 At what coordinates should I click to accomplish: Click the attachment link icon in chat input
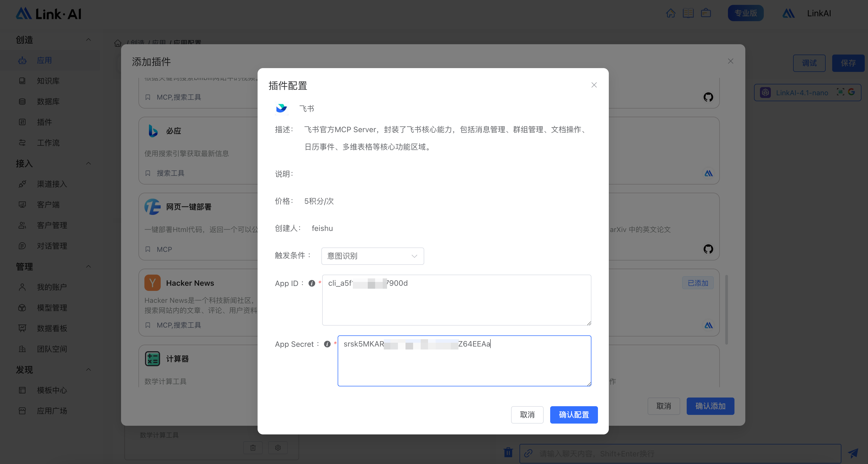click(528, 453)
